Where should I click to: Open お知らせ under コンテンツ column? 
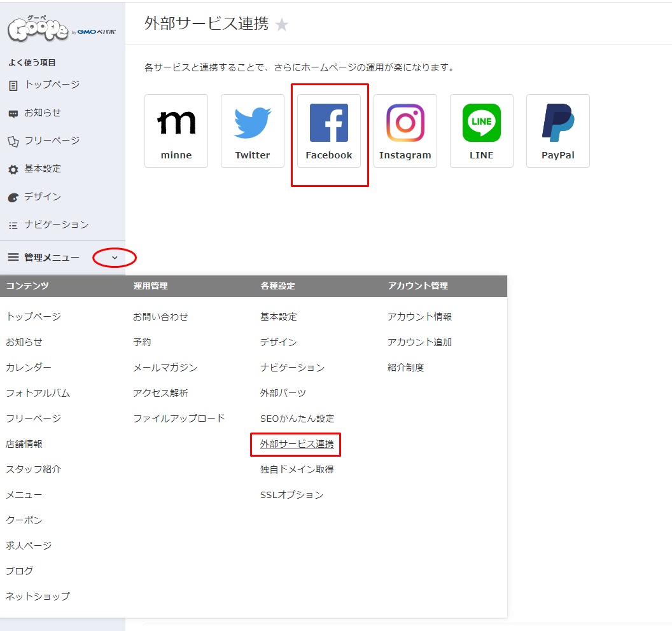[x=24, y=342]
